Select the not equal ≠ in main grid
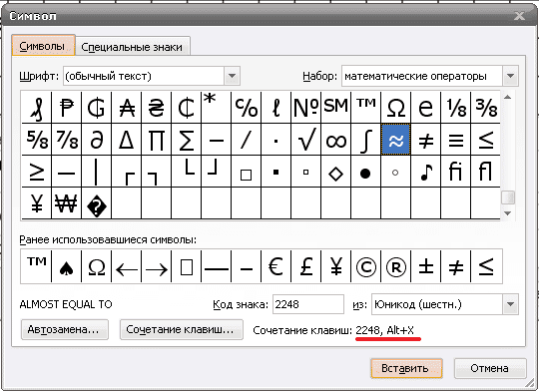 pyautogui.click(x=425, y=140)
